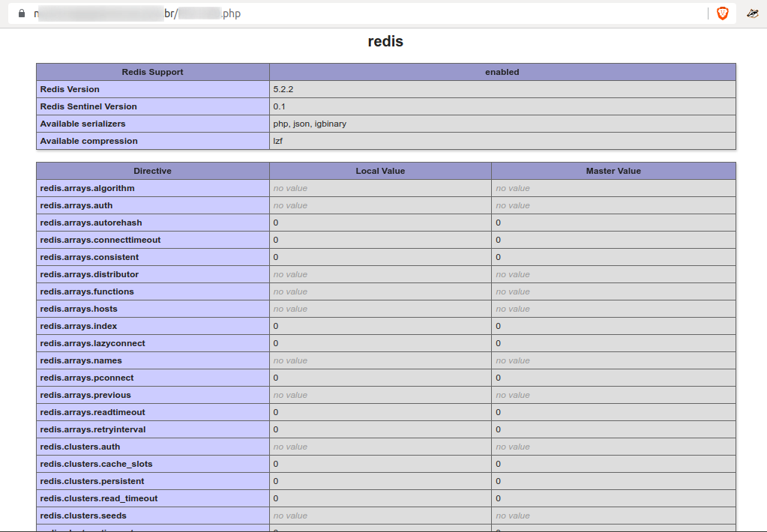Viewport: 767px width, 532px height.
Task: Select the Sentinel version value '0.1'
Action: (x=280, y=106)
